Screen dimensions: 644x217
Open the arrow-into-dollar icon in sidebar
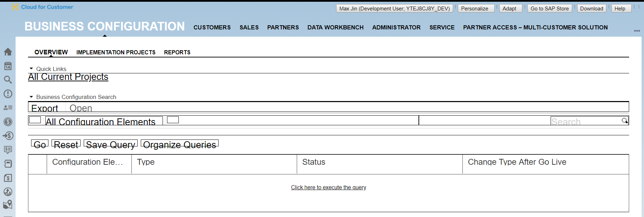point(8,136)
